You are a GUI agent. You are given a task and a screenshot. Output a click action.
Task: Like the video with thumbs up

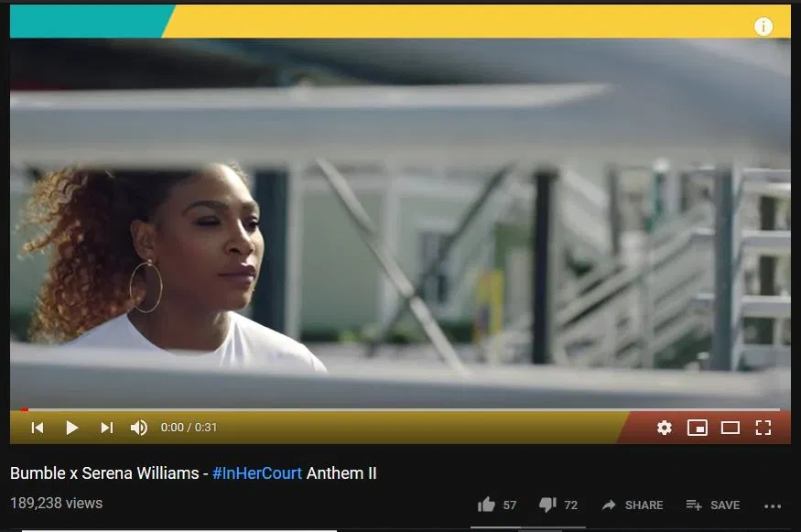coord(486,505)
